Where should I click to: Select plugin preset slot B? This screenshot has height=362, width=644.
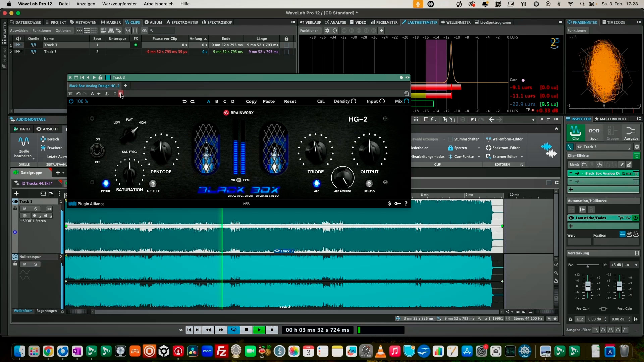(x=217, y=101)
